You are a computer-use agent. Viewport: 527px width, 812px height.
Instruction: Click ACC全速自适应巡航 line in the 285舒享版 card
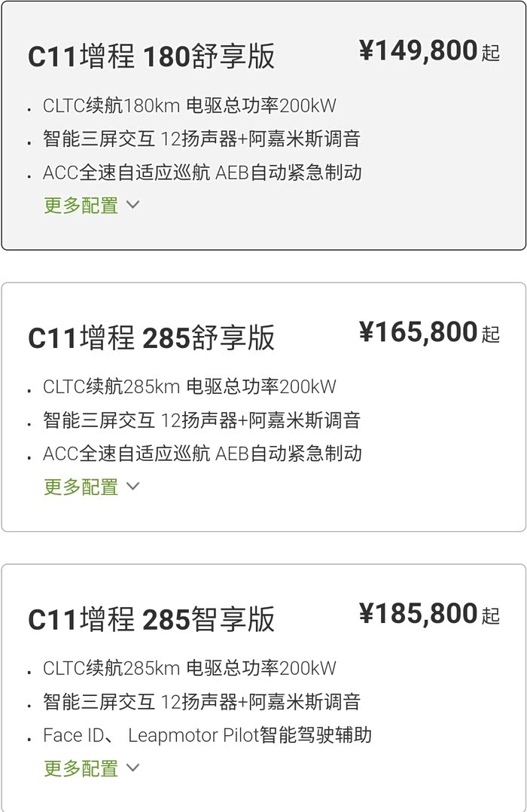203,453
